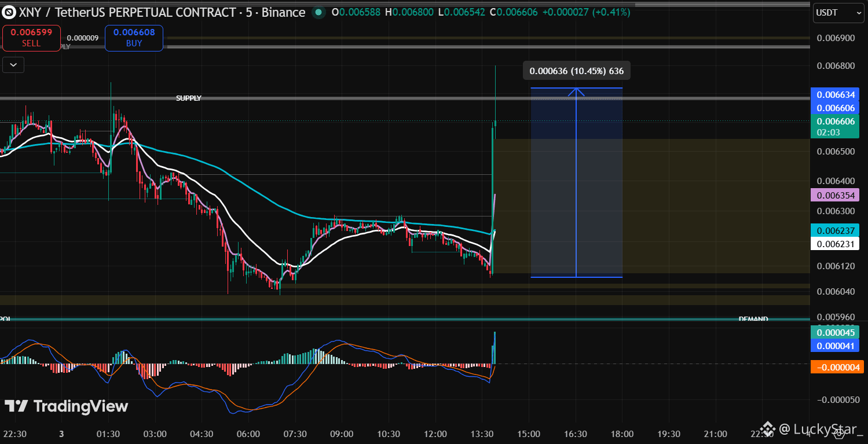The height and width of the screenshot is (444, 868).
Task: Click the Binance logo watermark
Action: pos(768,429)
